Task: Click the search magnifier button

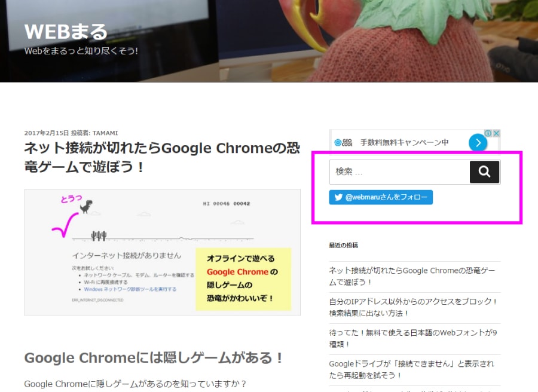Action: 484,172
